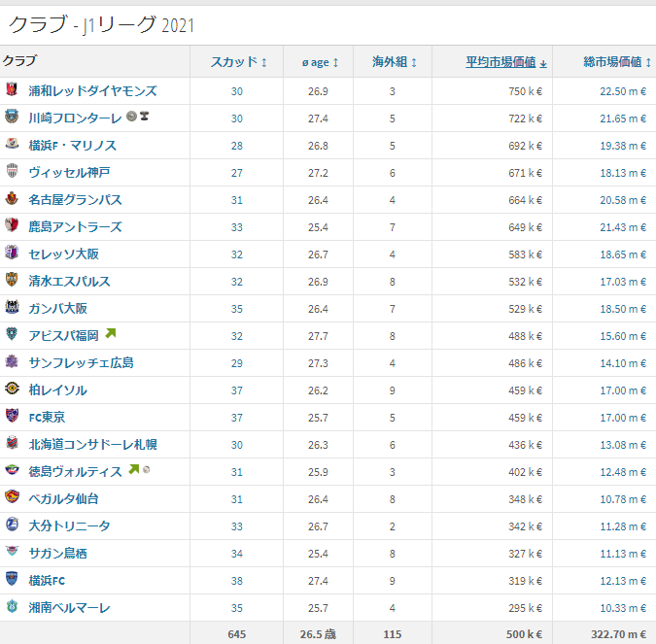Open 横浜F・マリノス club page
Screen dimensions: 656x644
click(x=72, y=146)
